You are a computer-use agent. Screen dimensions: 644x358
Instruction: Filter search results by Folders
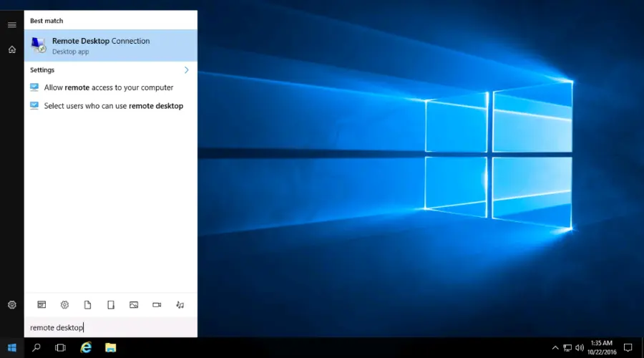(110, 305)
